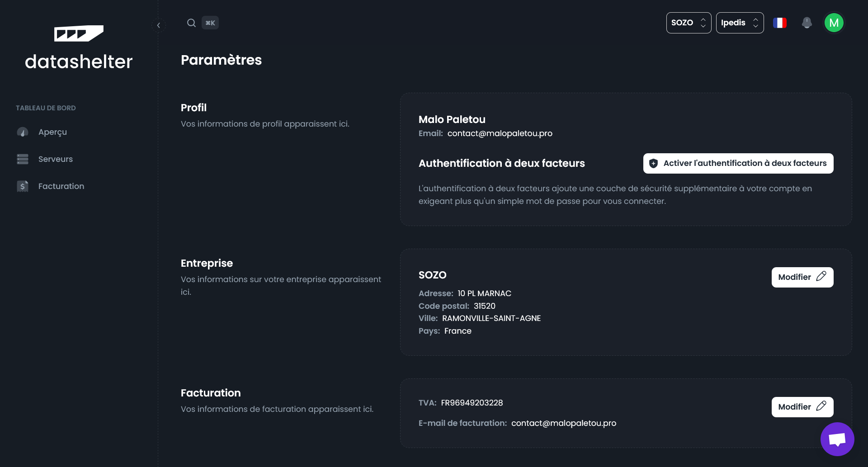
Task: Activate two-factor authentication
Action: point(738,163)
